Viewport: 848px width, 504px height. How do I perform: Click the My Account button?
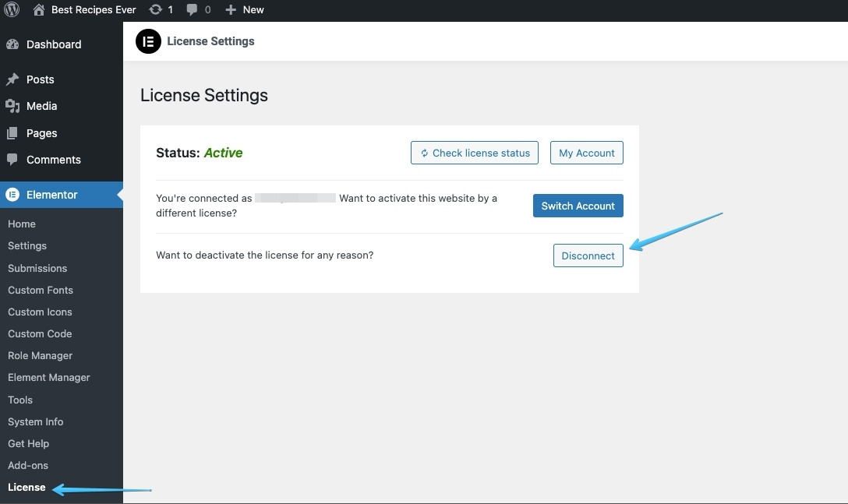[x=586, y=153]
